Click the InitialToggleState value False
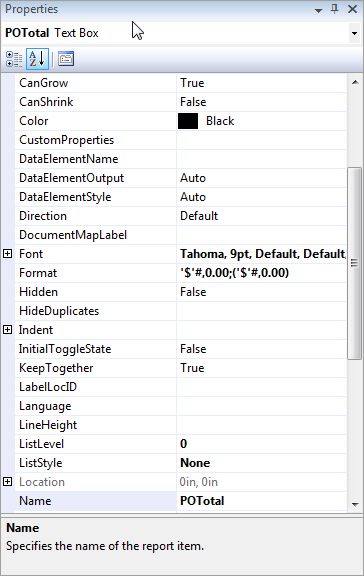 click(193, 349)
